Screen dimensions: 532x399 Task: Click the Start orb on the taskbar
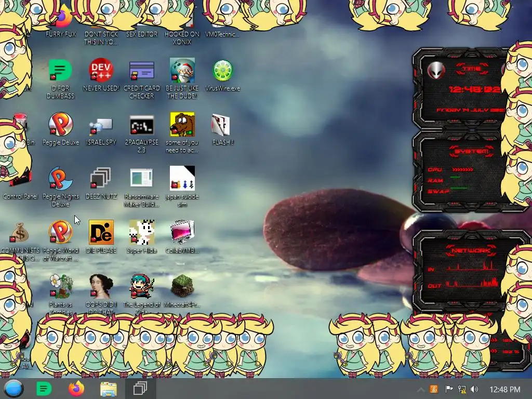point(14,389)
